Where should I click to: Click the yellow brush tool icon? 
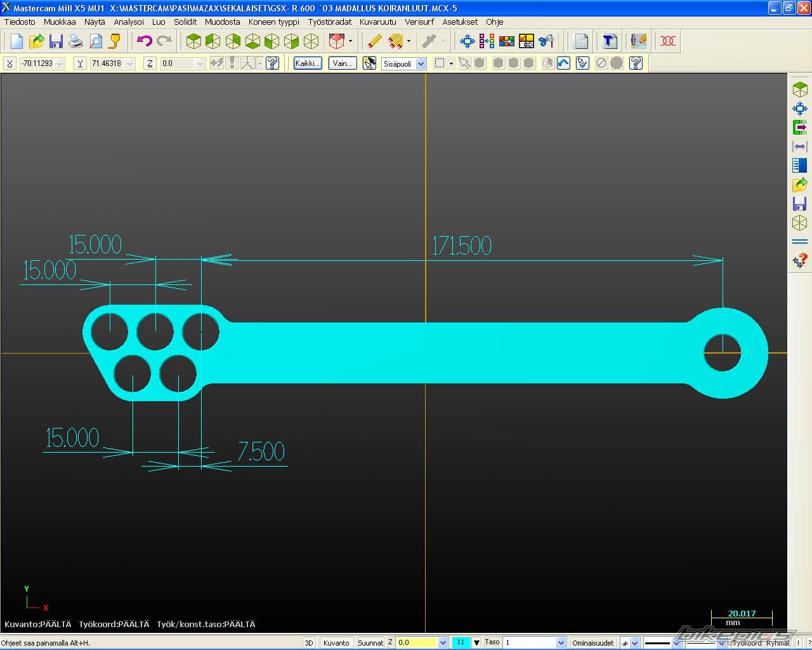115,41
